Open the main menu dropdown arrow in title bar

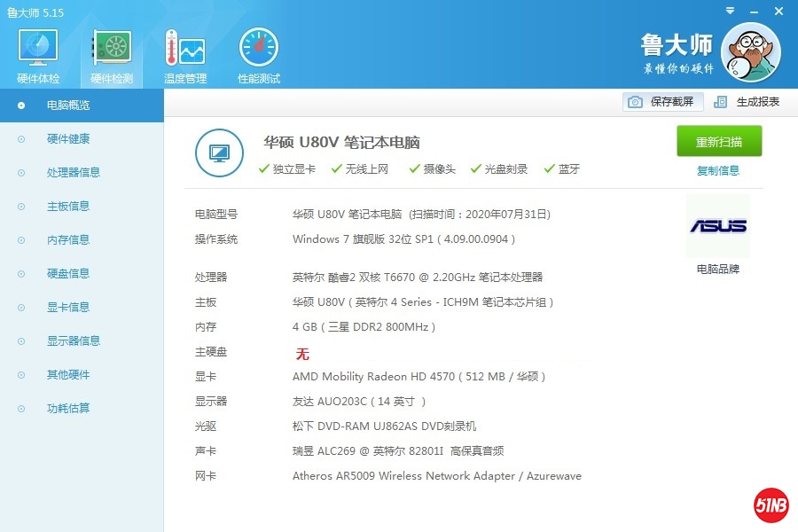click(729, 11)
